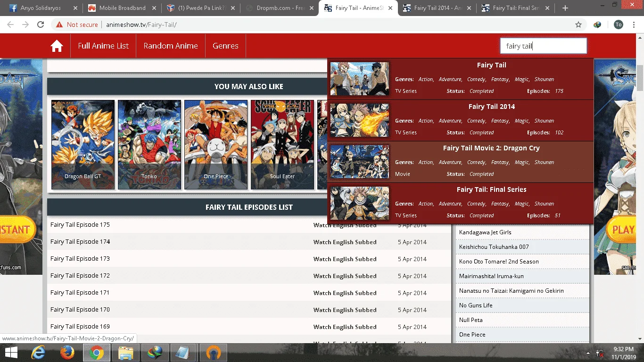This screenshot has height=362, width=644.
Task: Click Fairy Tail 2014 result thumbnail
Action: click(360, 120)
